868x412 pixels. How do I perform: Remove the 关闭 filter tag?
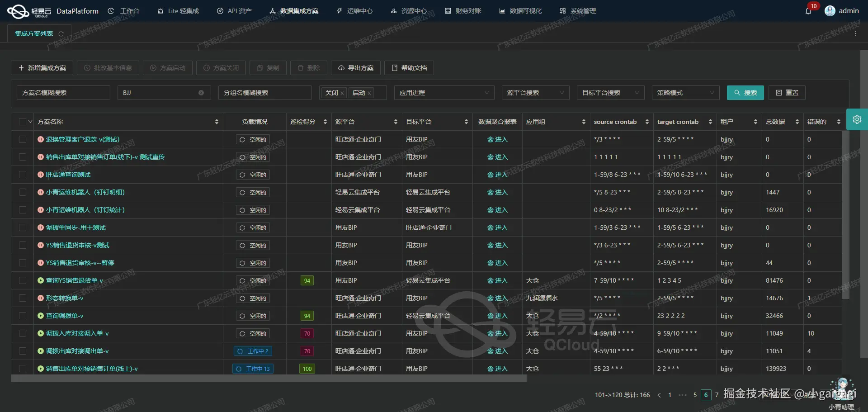coord(342,93)
